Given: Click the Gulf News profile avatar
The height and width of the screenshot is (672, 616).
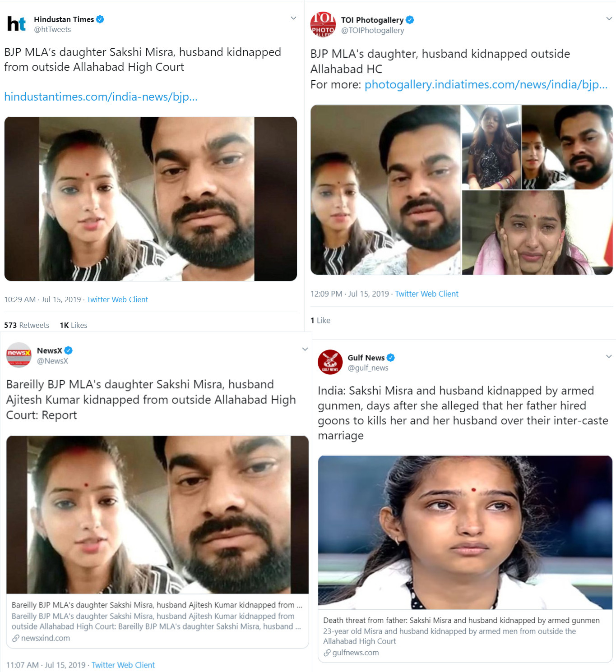Looking at the screenshot, I should 330,362.
